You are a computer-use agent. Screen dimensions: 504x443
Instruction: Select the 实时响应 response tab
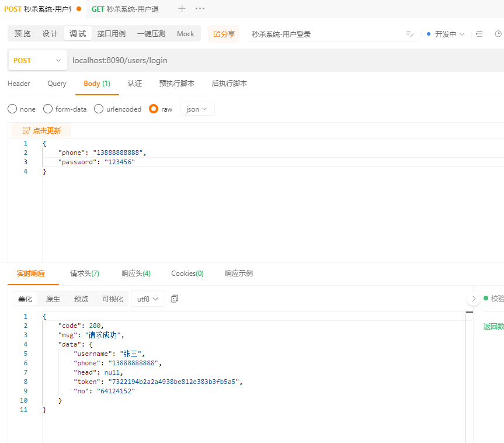point(31,274)
